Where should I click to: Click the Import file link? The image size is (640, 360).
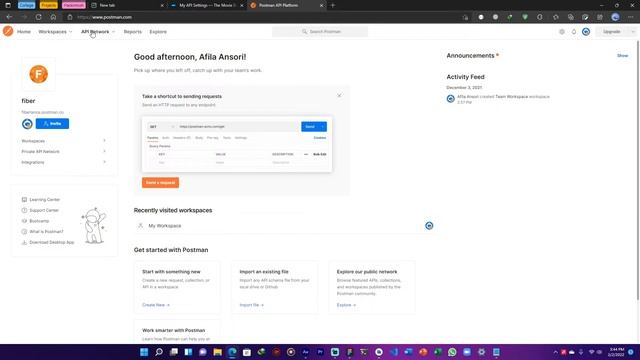click(251, 305)
